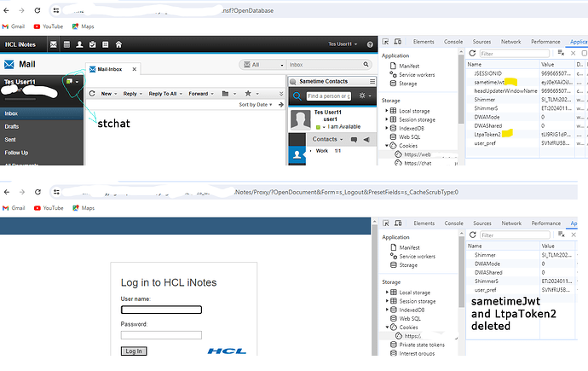Screen dimensions: 588x371
Task: Select the blue person tab icon in Sametime panel
Action: pyautogui.click(x=297, y=154)
